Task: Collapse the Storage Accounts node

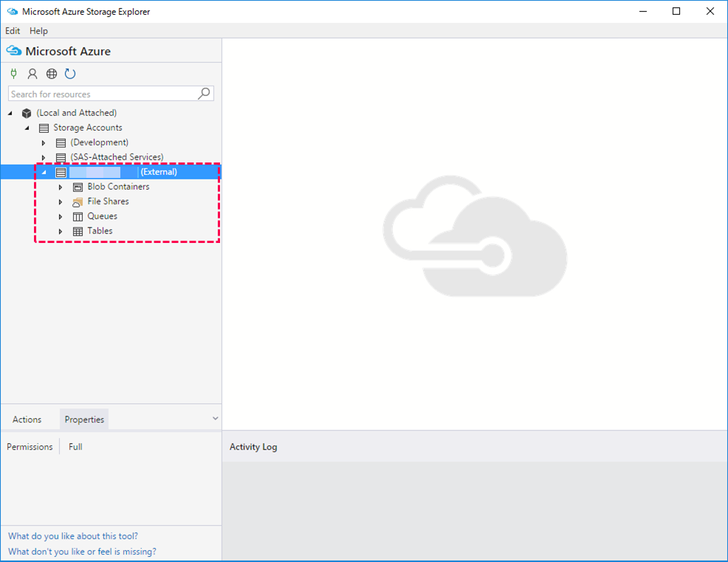Action: 27,128
